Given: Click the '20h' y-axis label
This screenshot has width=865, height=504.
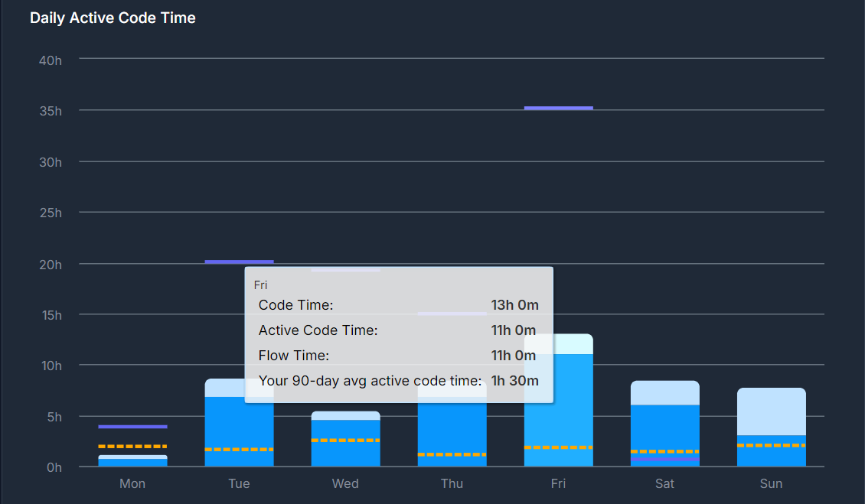Looking at the screenshot, I should 51,265.
